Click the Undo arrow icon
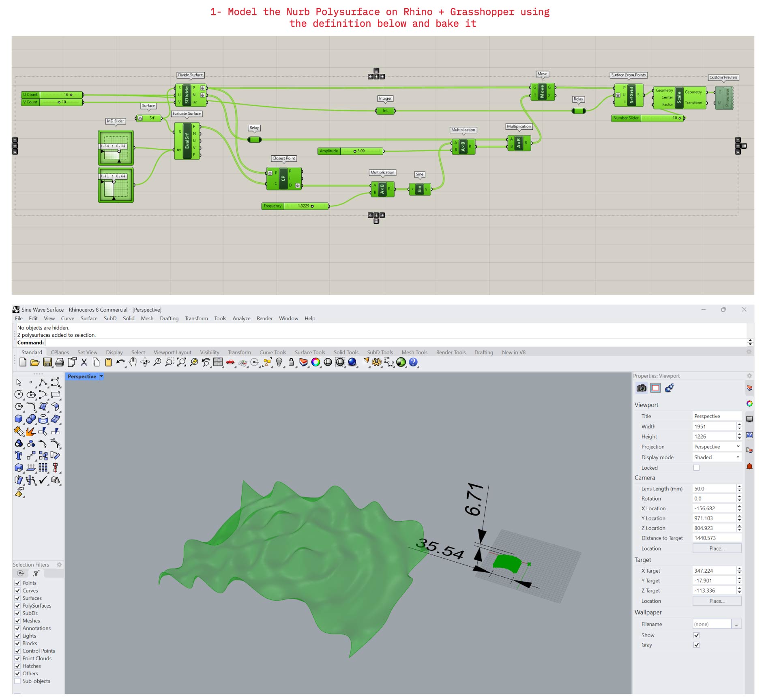This screenshot has height=700, width=766. click(x=120, y=362)
